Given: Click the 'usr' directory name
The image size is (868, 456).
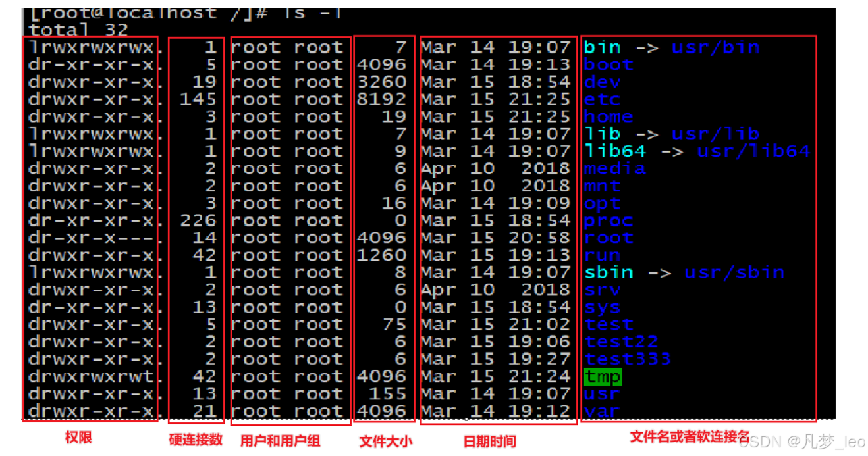Looking at the screenshot, I should click(603, 393).
